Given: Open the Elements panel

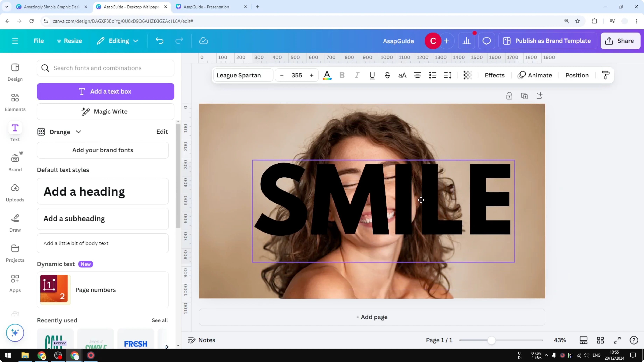Looking at the screenshot, I should (x=15, y=102).
